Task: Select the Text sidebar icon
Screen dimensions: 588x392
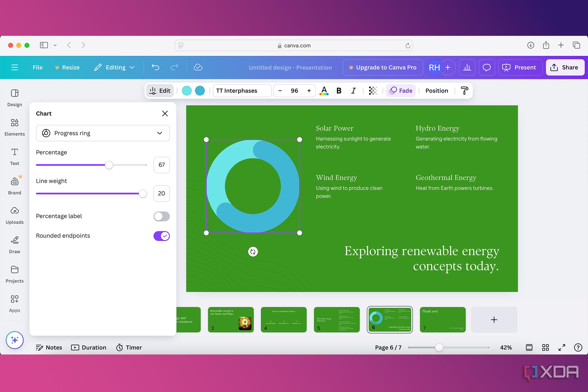Action: (14, 156)
